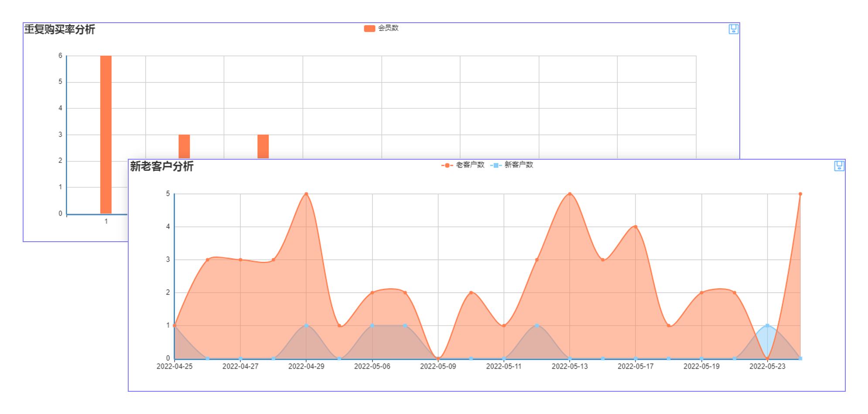Click 新客户数 blue point at 2022-05-23
Screen dimensions: 868x414
pyautogui.click(x=767, y=325)
